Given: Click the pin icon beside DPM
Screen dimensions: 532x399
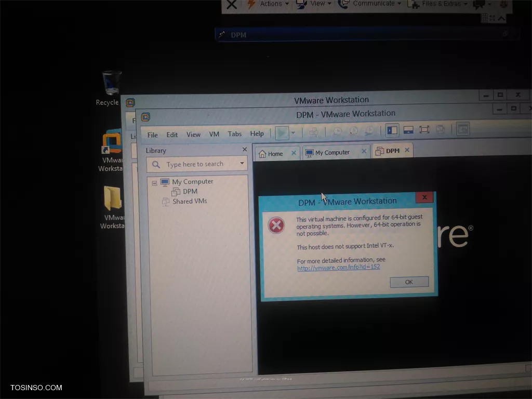Looking at the screenshot, I should [x=222, y=35].
